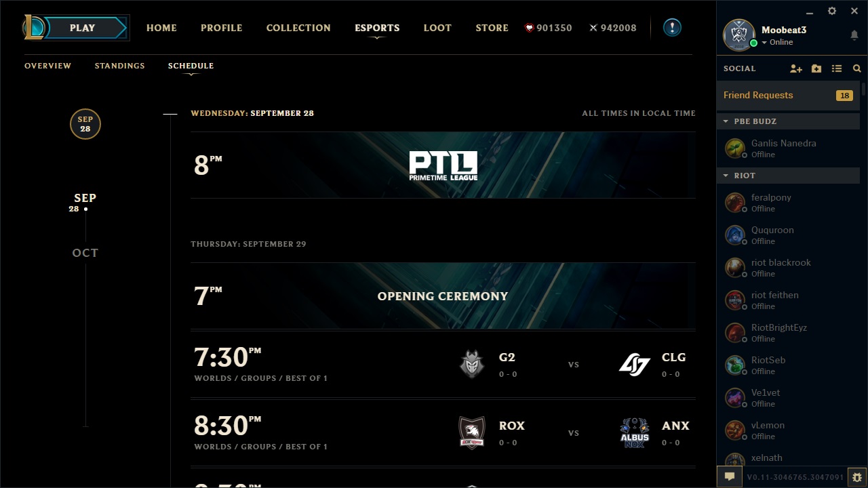Click the version text V0.11-3046765.3047091
Screen dimensions: 868x488
795,477
